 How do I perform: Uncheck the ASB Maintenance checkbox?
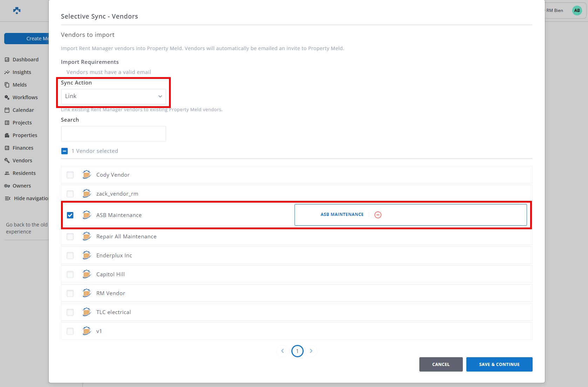[x=70, y=215]
